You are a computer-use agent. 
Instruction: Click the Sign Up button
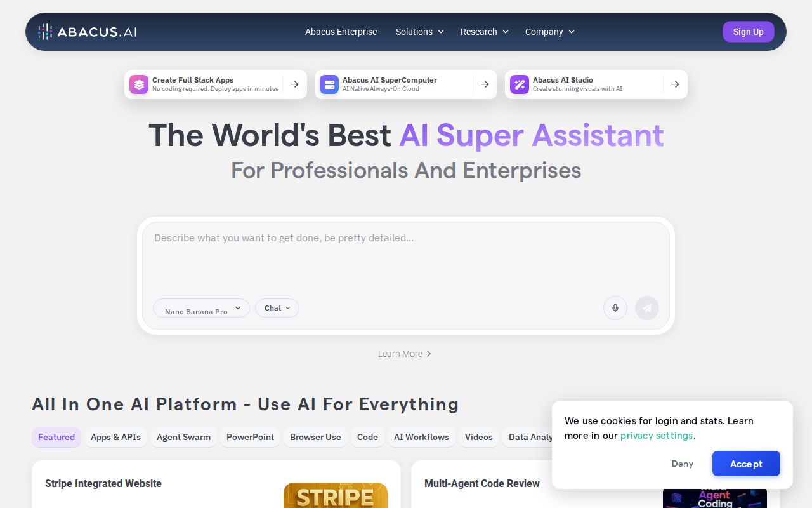(x=749, y=32)
